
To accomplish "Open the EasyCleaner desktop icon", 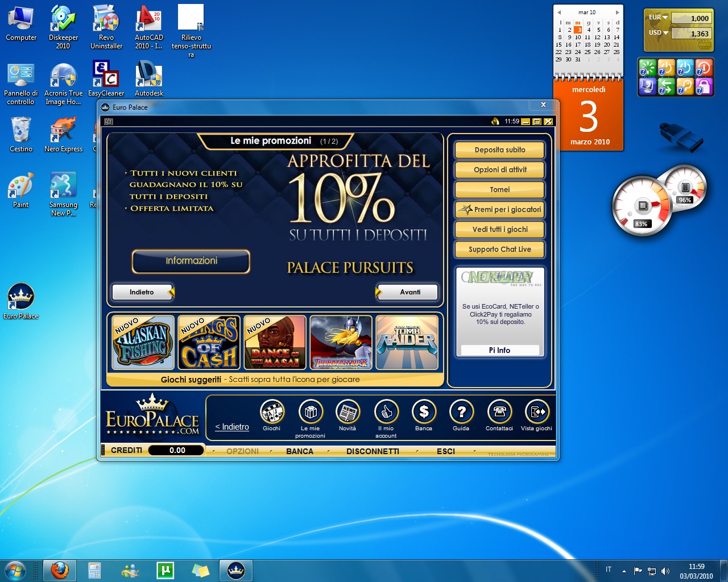I will 106,78.
